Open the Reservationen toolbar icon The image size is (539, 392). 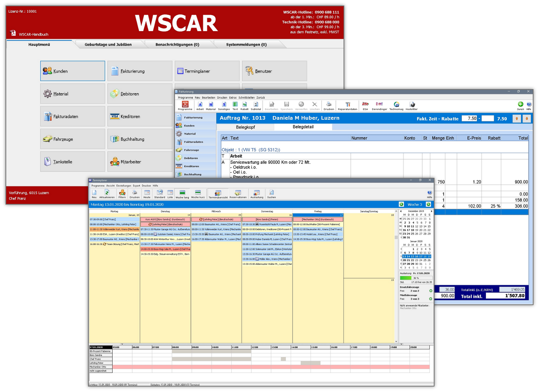click(x=238, y=193)
